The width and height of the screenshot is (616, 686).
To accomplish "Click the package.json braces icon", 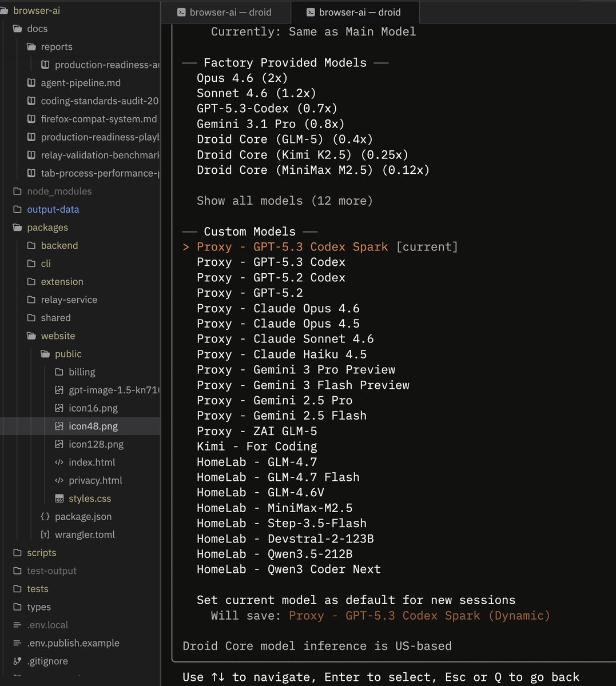I will [45, 517].
